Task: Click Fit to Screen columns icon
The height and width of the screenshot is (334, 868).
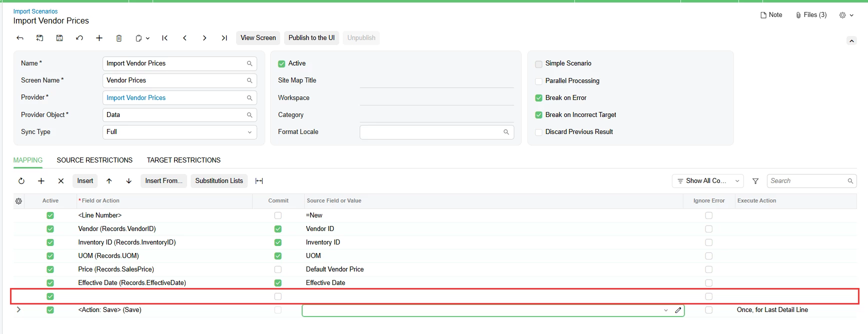Action: pyautogui.click(x=259, y=181)
